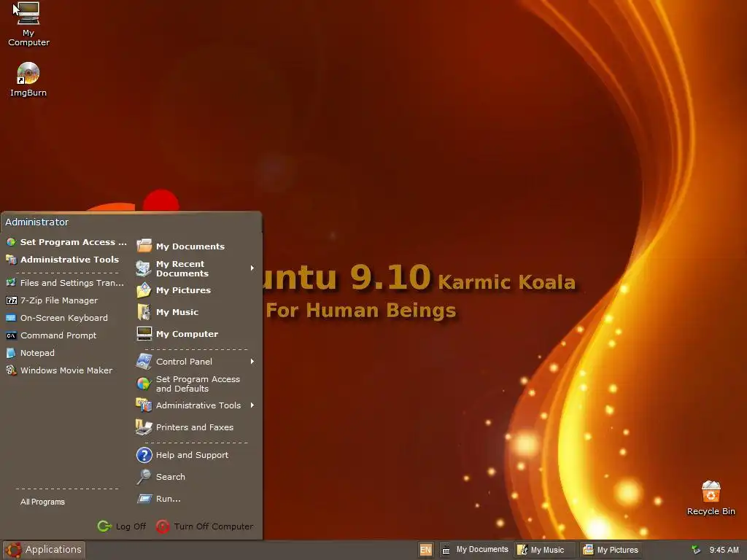Open Recycle Bin desktop icon
Viewport: 747px width, 560px height.
pos(711,492)
